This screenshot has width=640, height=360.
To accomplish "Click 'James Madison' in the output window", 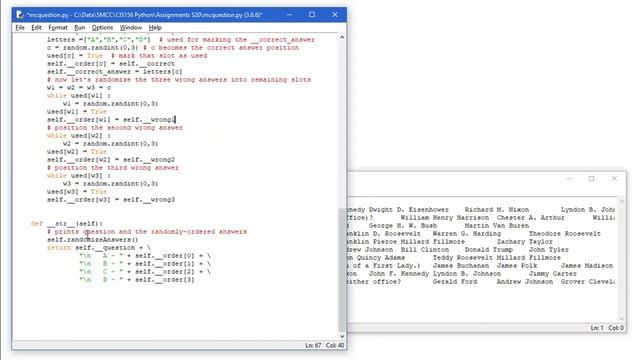I will pos(587,266).
